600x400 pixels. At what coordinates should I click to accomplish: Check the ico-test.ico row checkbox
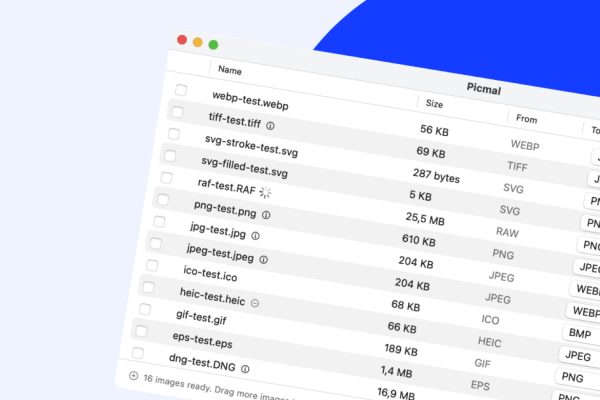[152, 265]
